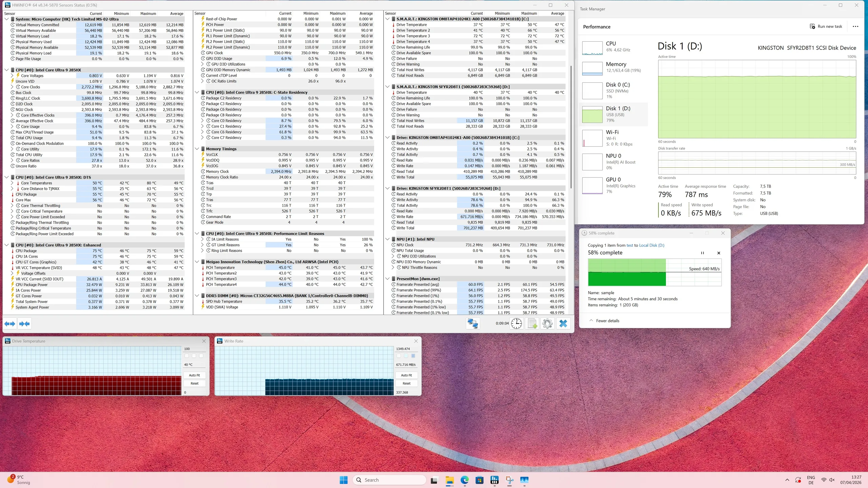Click Reset in Drive Temperature graph
This screenshot has height=488, width=868.
click(194, 383)
